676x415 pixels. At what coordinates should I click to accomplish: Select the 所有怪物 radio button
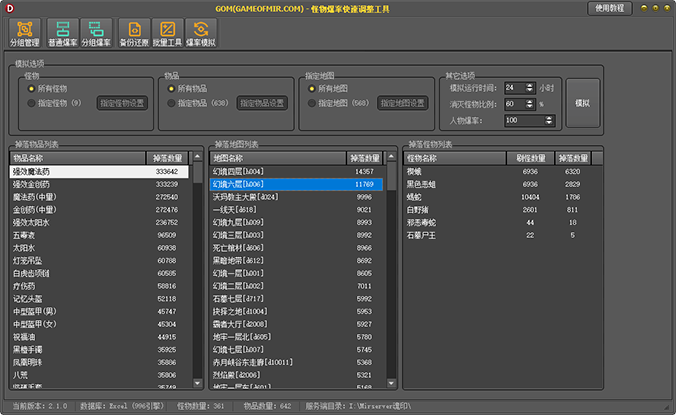point(32,88)
